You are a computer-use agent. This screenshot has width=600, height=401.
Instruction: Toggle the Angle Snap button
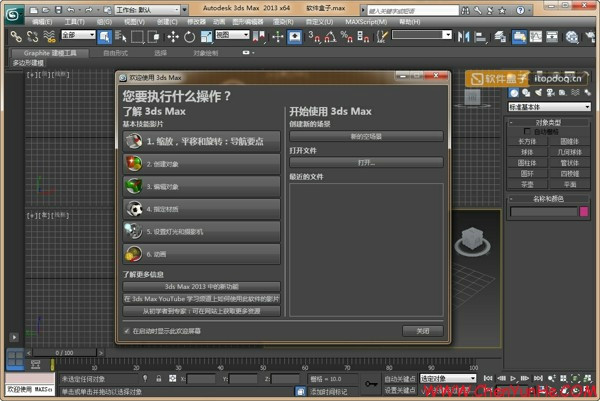330,37
